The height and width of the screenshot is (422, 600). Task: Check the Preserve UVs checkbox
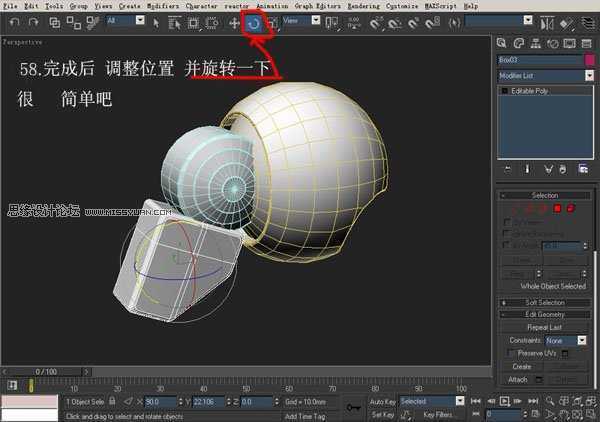click(x=510, y=353)
